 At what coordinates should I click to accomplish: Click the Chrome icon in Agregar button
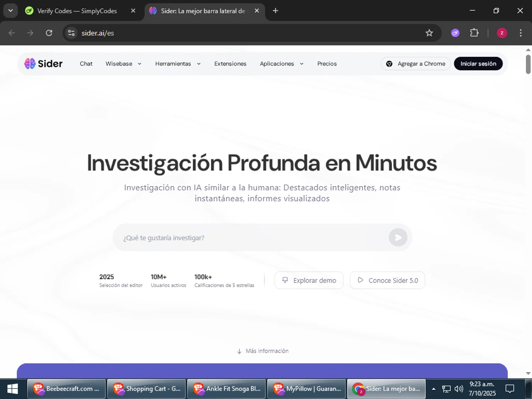click(x=389, y=64)
